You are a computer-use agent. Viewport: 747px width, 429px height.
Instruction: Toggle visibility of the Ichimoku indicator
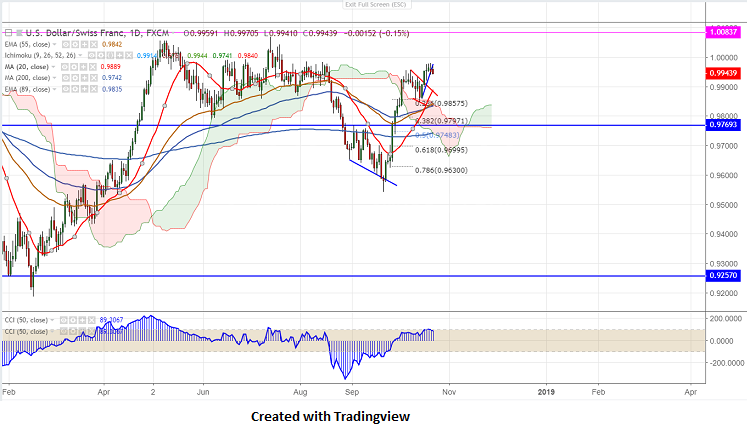(91, 55)
